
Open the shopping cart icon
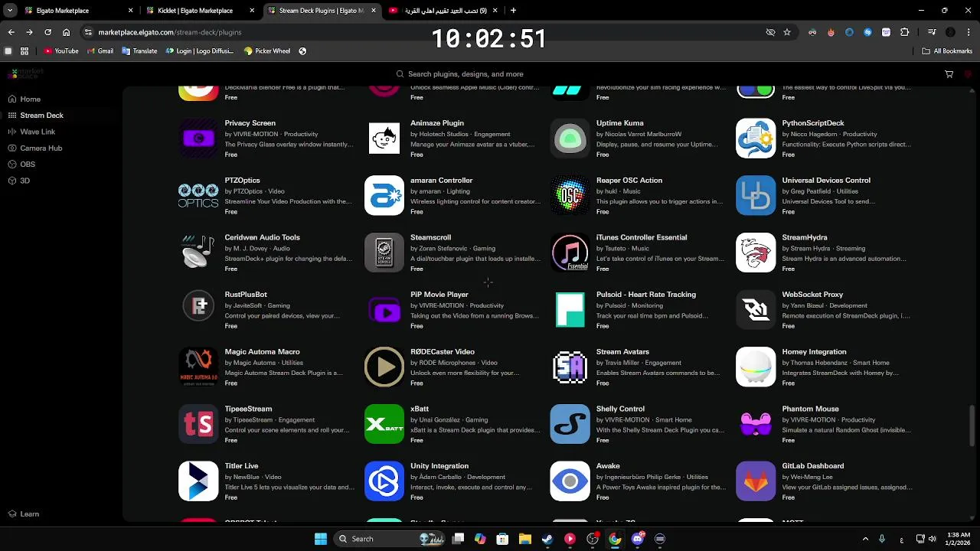949,74
